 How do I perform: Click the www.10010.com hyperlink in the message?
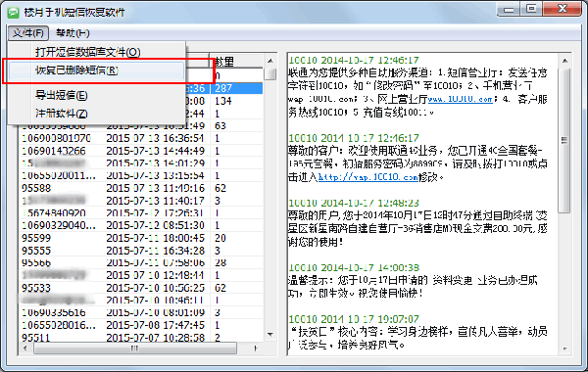pos(461,99)
